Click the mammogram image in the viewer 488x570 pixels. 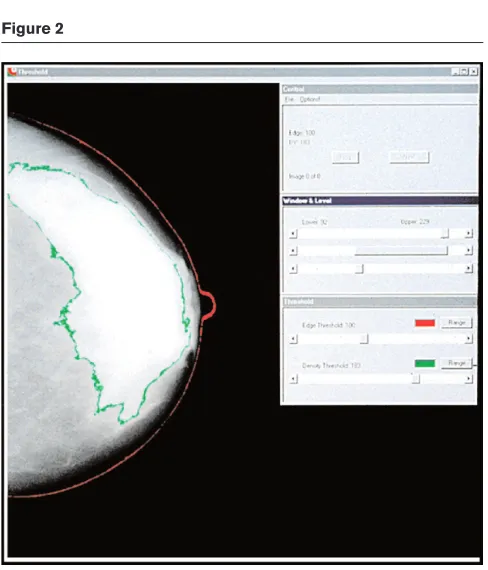(144, 320)
